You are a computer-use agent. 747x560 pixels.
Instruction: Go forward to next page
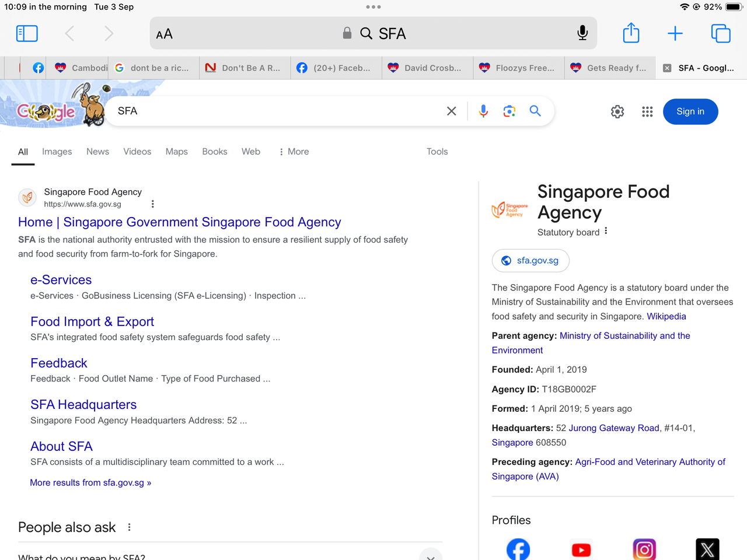point(109,33)
